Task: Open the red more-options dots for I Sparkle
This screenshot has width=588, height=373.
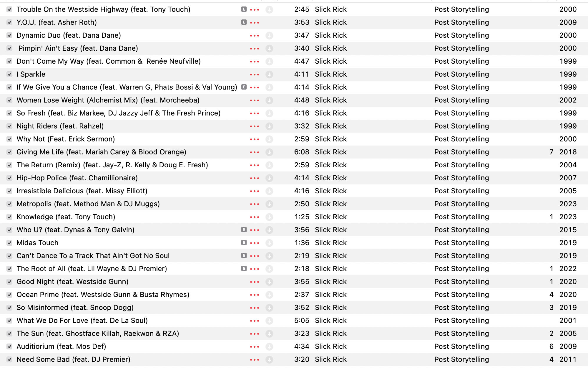Action: click(255, 75)
